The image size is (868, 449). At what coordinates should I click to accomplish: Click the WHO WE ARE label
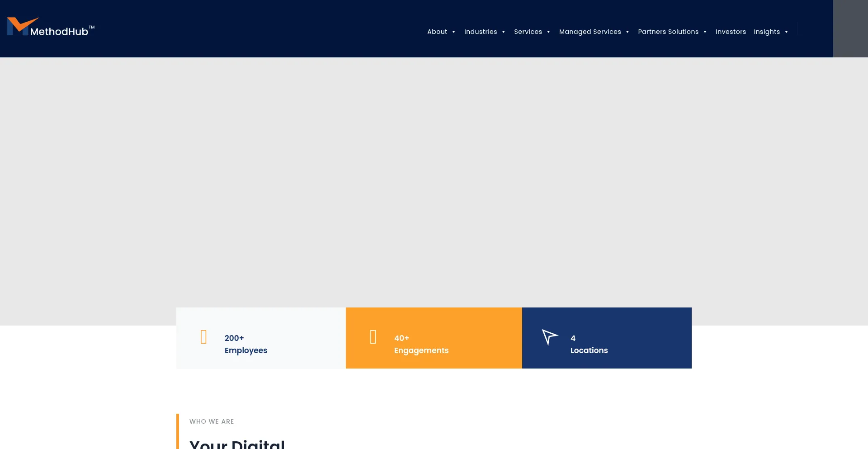212,421
